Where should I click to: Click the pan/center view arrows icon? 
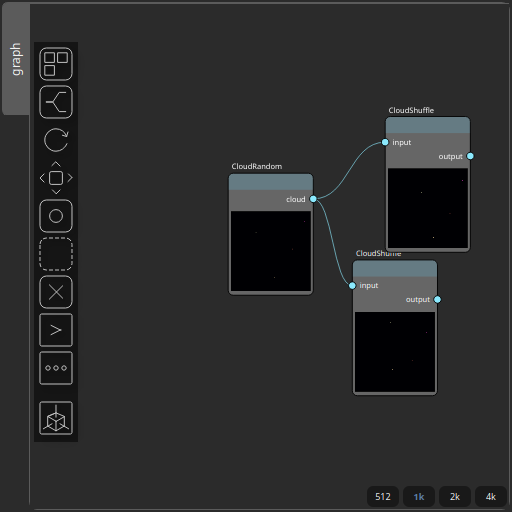[x=56, y=178]
